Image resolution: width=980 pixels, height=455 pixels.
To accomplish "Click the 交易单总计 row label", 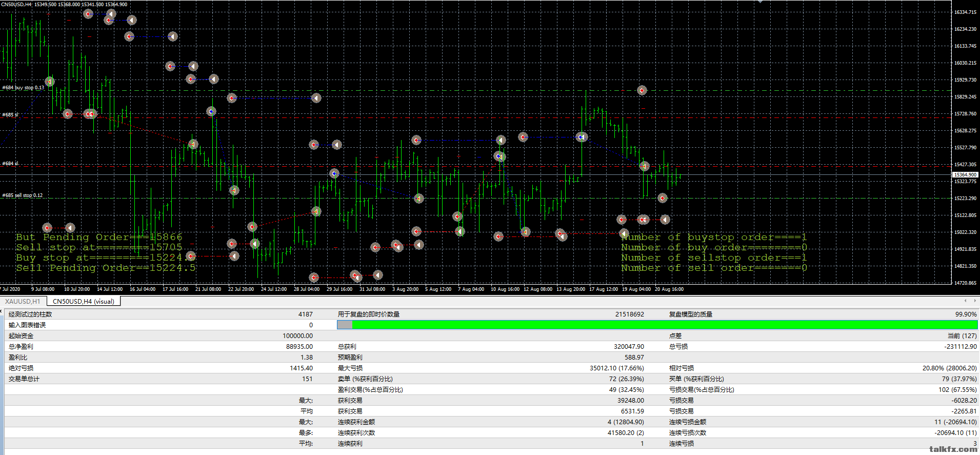I will click(24, 379).
